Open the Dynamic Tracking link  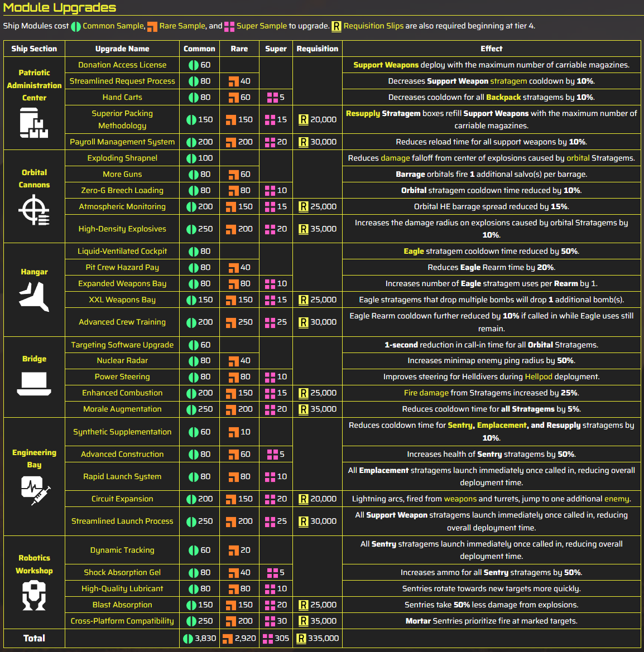pos(122,550)
